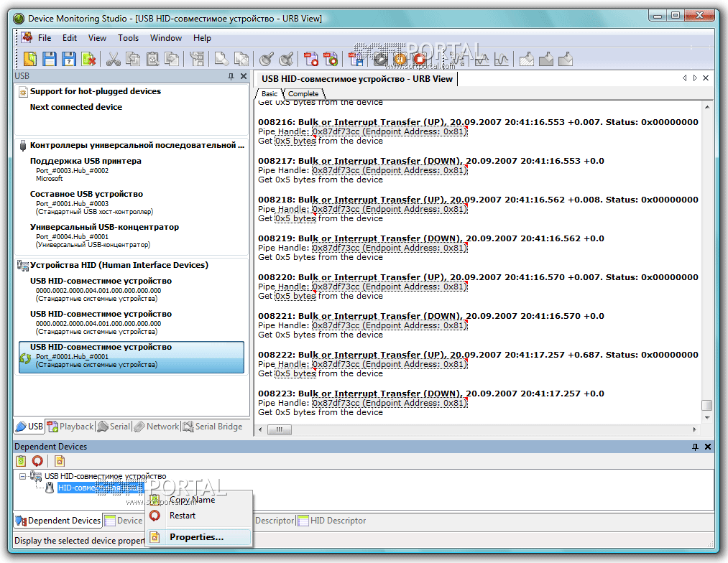Select the Network tab
The width and height of the screenshot is (728, 563).
[157, 427]
